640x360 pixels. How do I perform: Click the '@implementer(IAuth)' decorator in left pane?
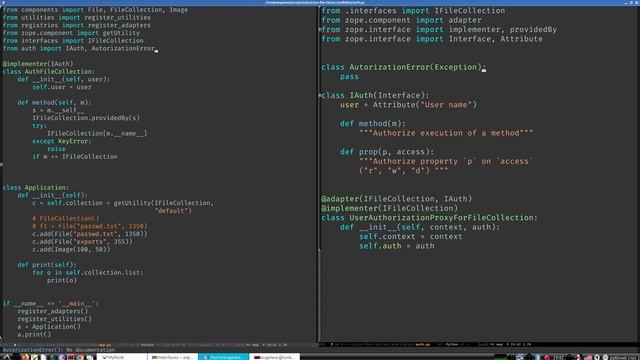pyautogui.click(x=38, y=64)
